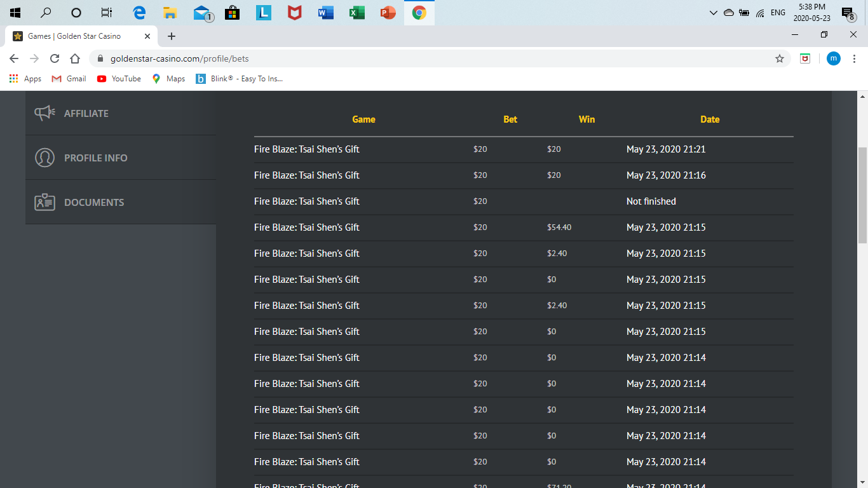Open the Profile Info person icon
Viewport: 868px width, 488px height.
(x=44, y=158)
